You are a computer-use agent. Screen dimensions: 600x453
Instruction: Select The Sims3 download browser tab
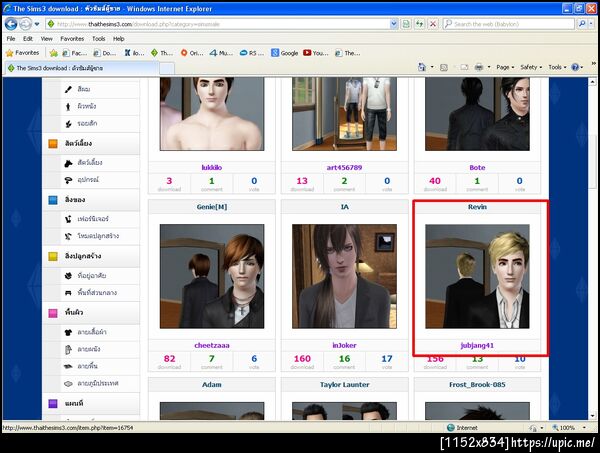click(81, 68)
